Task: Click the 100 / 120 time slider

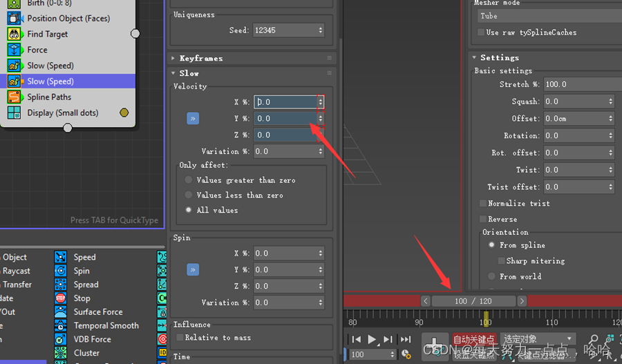Action: 473,301
